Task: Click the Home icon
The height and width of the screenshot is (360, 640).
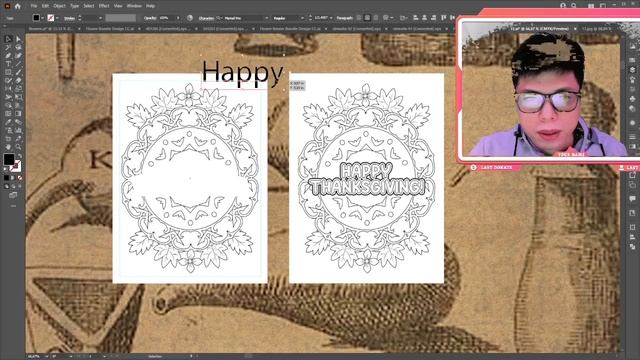Action: (x=18, y=6)
